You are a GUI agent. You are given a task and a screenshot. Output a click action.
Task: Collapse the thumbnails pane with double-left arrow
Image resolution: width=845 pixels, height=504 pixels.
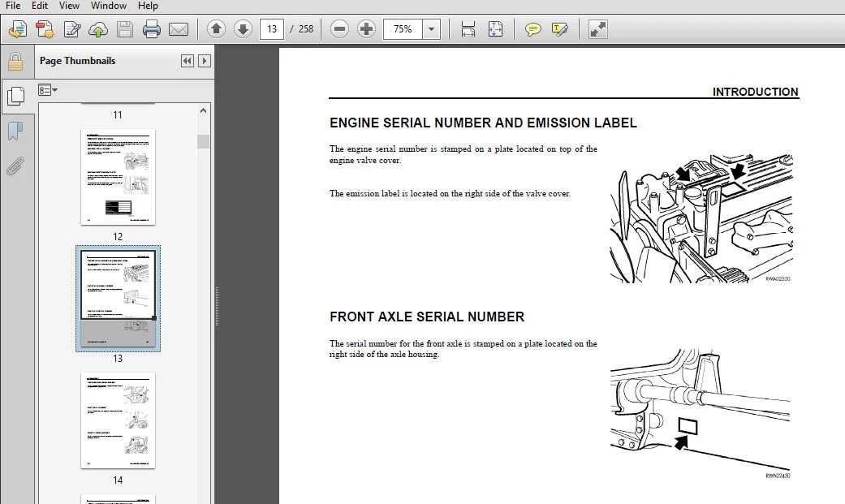(187, 61)
